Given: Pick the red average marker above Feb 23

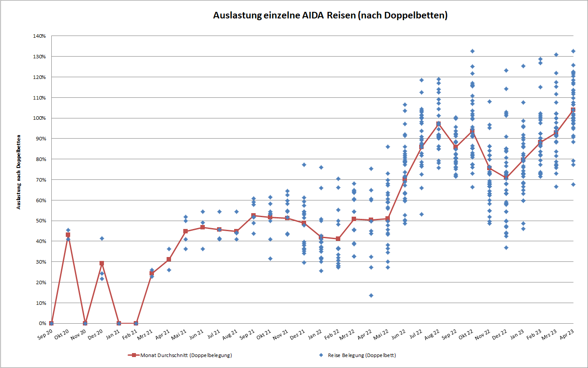Looking at the screenshot, I should (x=540, y=143).
